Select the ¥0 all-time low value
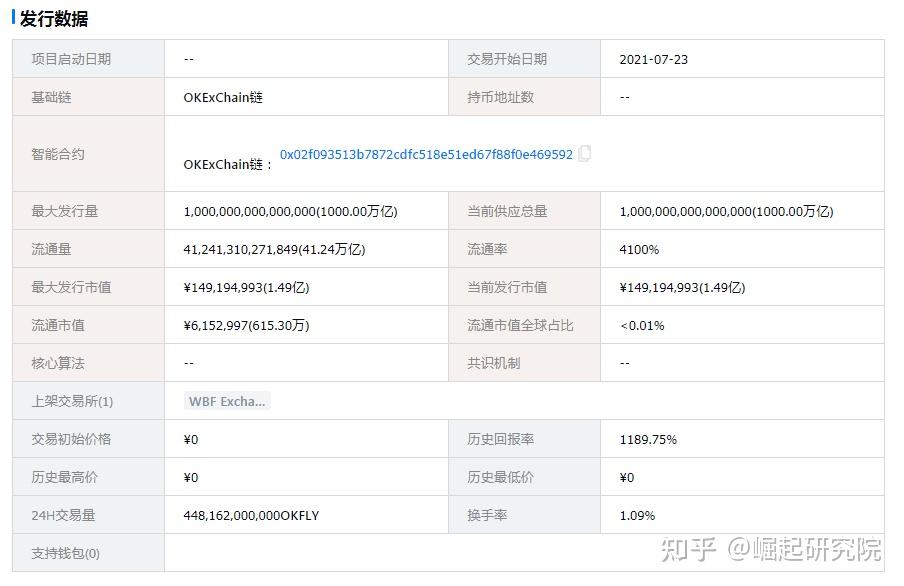 [626, 478]
